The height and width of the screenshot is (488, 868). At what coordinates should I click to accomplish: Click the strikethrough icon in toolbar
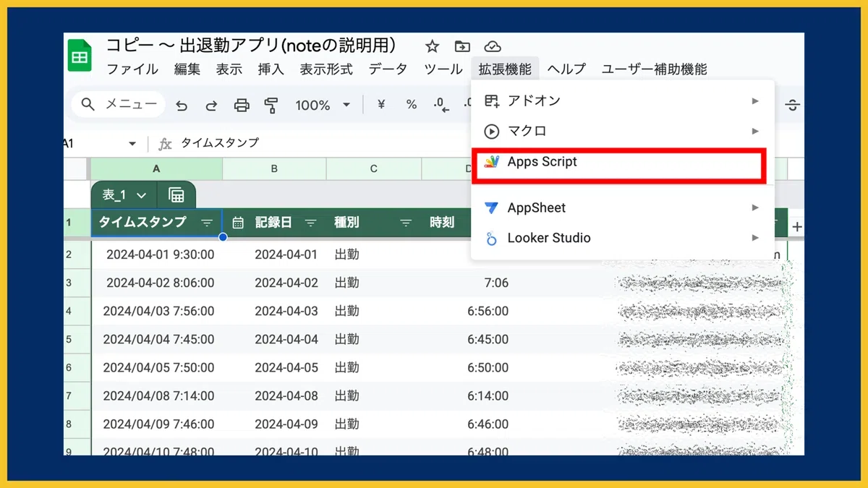(793, 106)
